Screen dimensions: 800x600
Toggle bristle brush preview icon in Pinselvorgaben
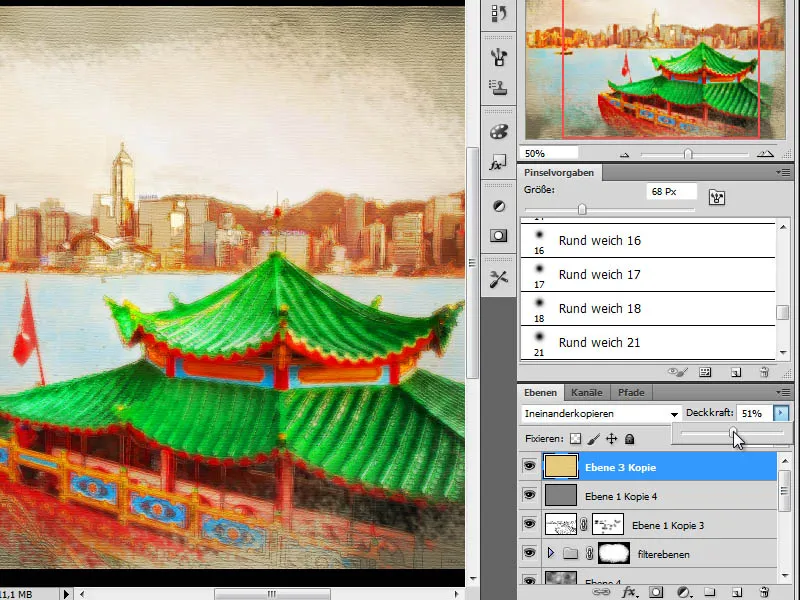678,372
